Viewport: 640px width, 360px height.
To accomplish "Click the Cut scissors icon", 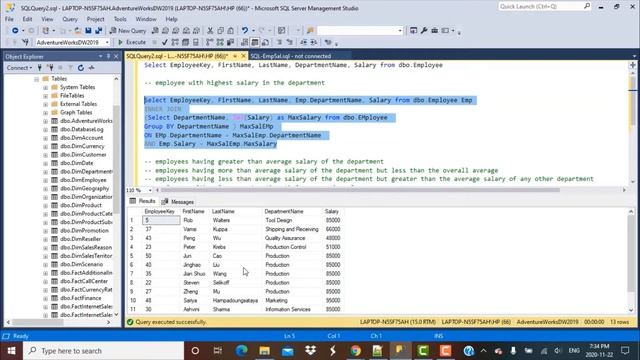I will tap(210, 31).
